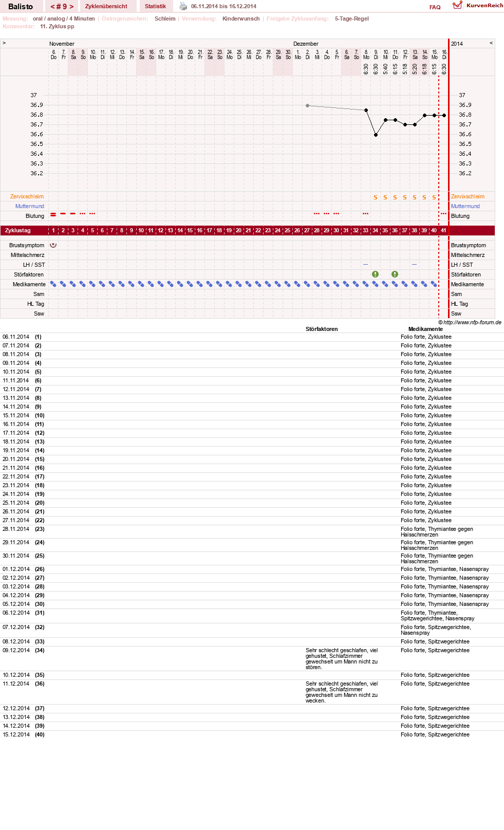504x830 pixels.
Task: Click the left Muttermund row label
Action: (30, 206)
